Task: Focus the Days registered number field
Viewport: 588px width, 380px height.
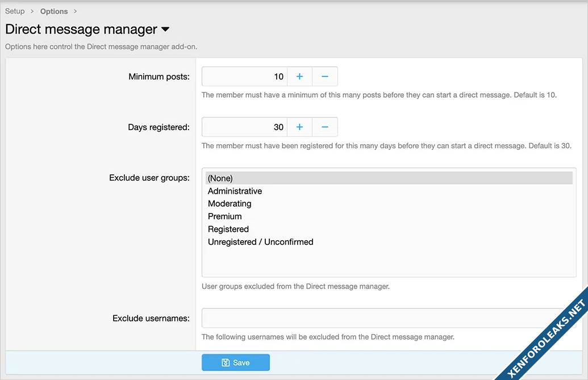Action: pos(244,127)
